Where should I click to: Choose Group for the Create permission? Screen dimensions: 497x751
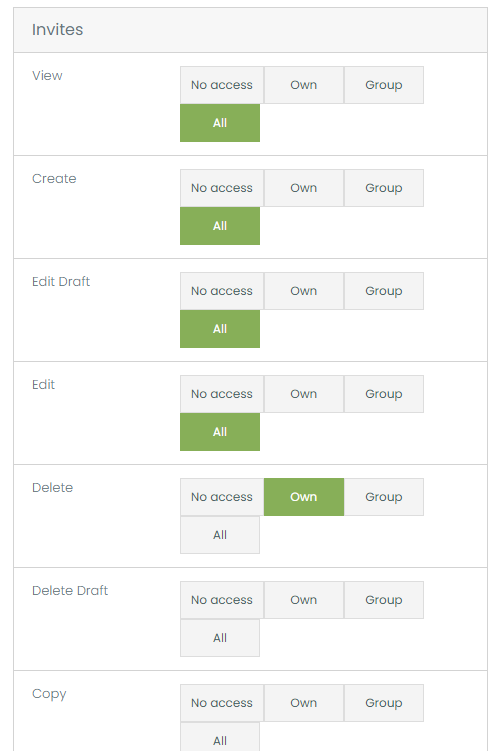pyautogui.click(x=384, y=188)
